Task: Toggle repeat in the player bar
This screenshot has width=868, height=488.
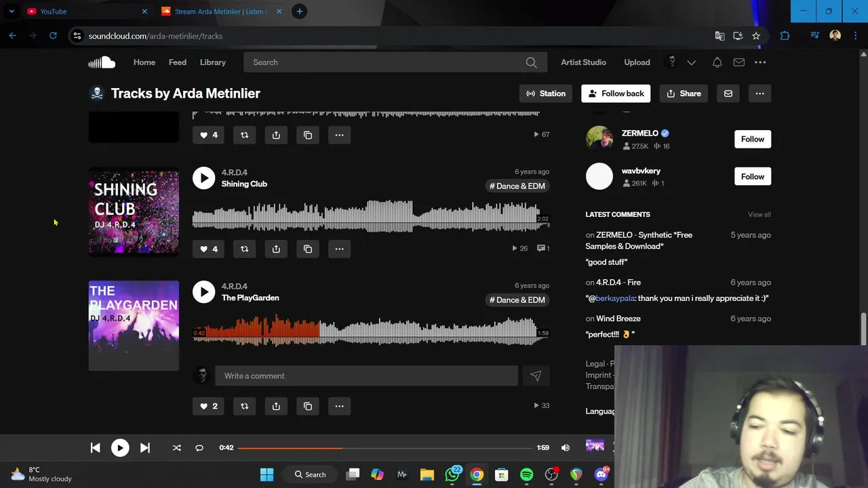Action: [199, 448]
